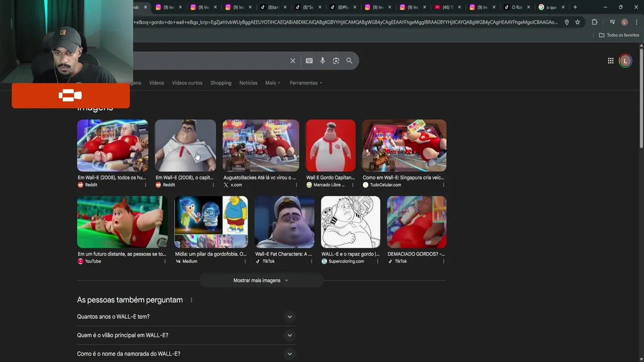
Task: Search by image with the camera lens icon
Action: (x=336, y=61)
